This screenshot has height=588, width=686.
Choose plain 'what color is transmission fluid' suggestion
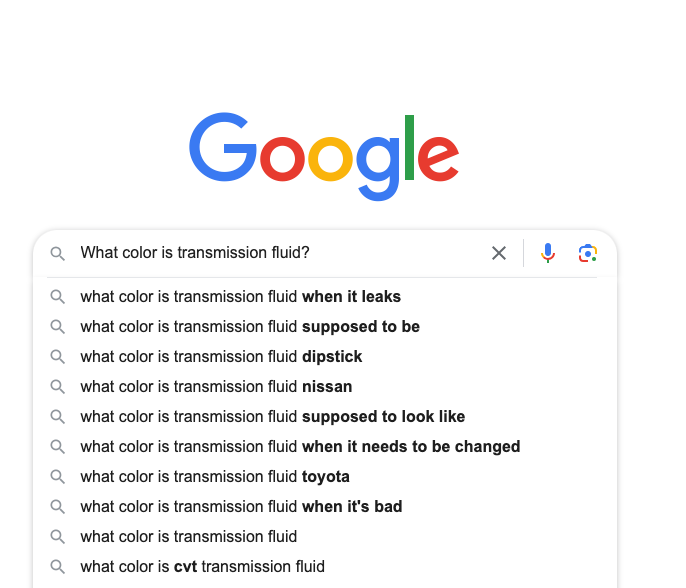tap(325, 536)
